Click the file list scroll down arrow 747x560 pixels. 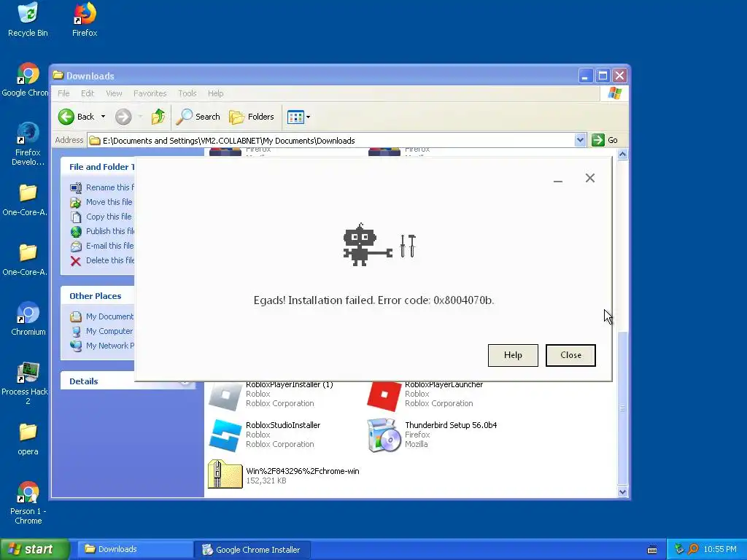coord(622,492)
